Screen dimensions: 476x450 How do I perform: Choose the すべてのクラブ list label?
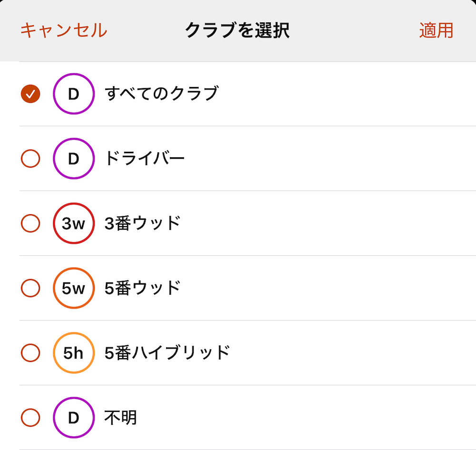(x=161, y=93)
